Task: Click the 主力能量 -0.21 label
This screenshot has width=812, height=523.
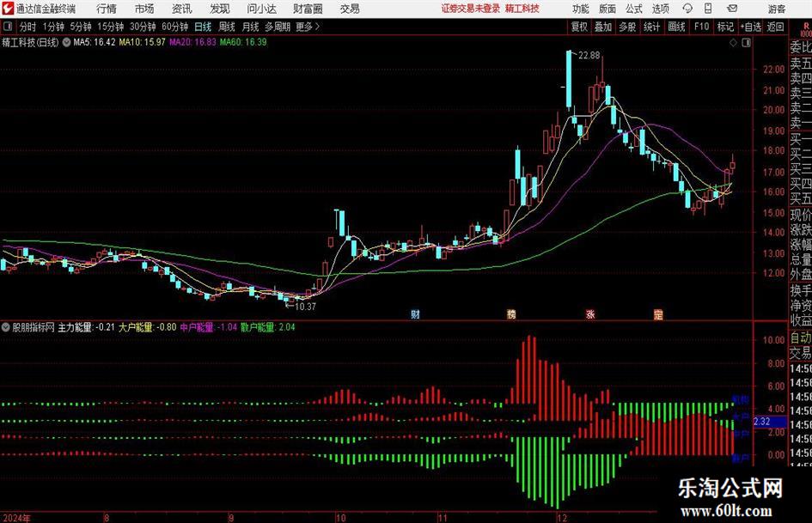Action: 87,327
